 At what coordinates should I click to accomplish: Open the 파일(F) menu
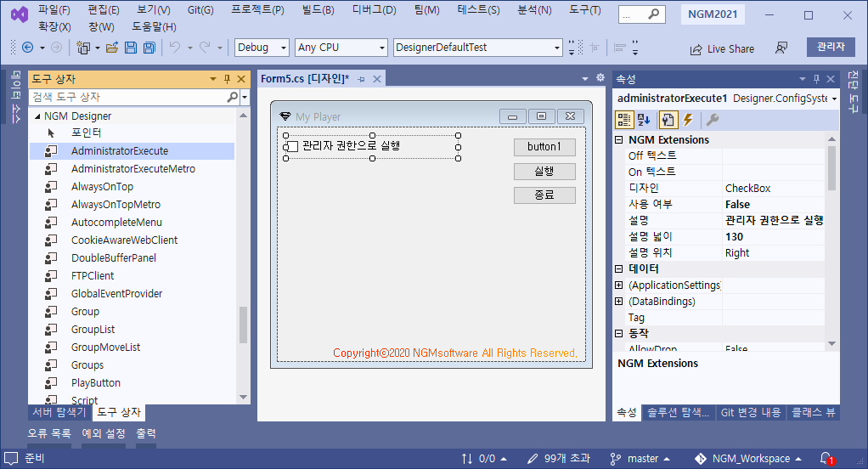[54, 10]
